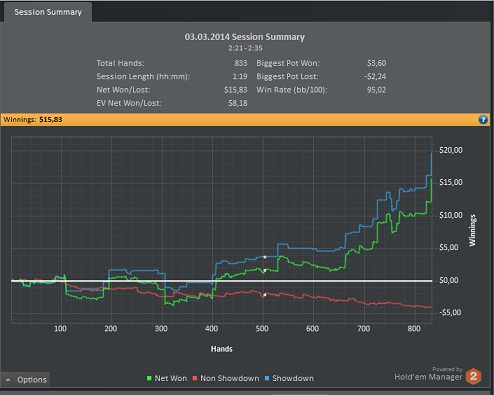Click the Hold'em Manager 2 logo icon
This screenshot has width=494, height=395.
click(x=473, y=376)
